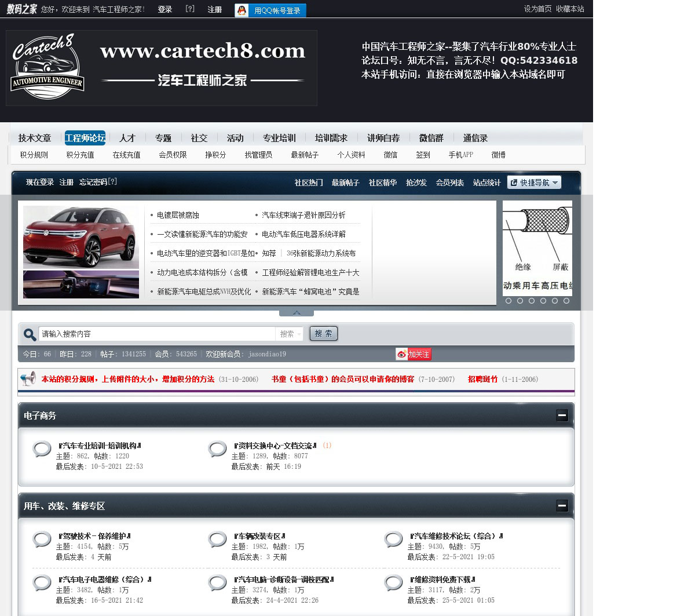695x616 pixels.
Task: Open article 动力电池成本结构拆分
Action: click(x=202, y=272)
